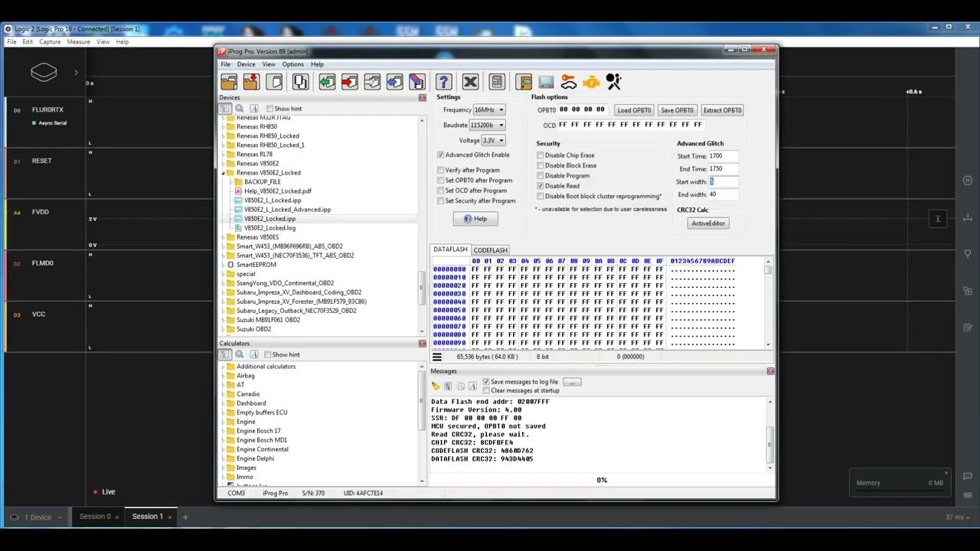This screenshot has width=980, height=551.
Task: Open file with the first folder toolbar icon
Action: point(228,82)
